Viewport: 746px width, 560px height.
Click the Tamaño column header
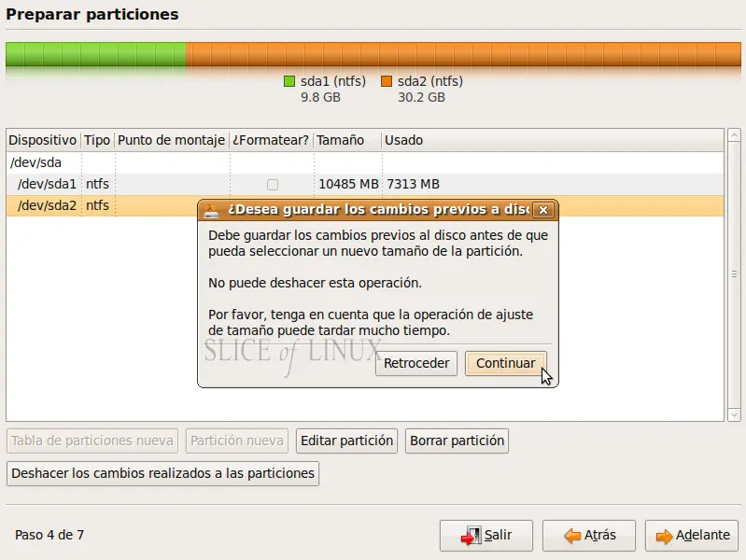[347, 140]
